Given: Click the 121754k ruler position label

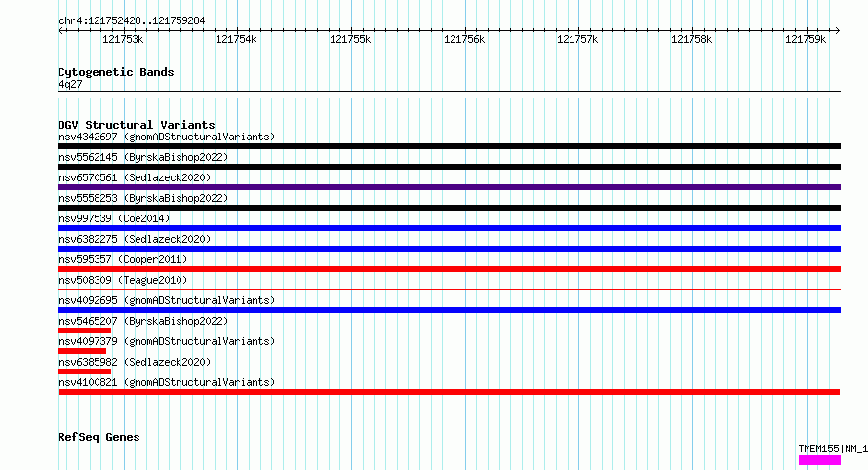Looking at the screenshot, I should pos(236,39).
